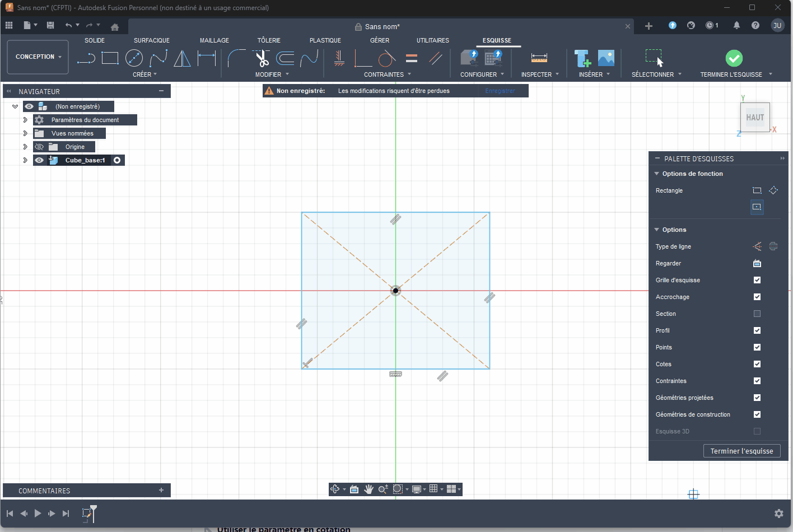
Task: Click the Enregistrer link in warning banner
Action: tap(501, 90)
